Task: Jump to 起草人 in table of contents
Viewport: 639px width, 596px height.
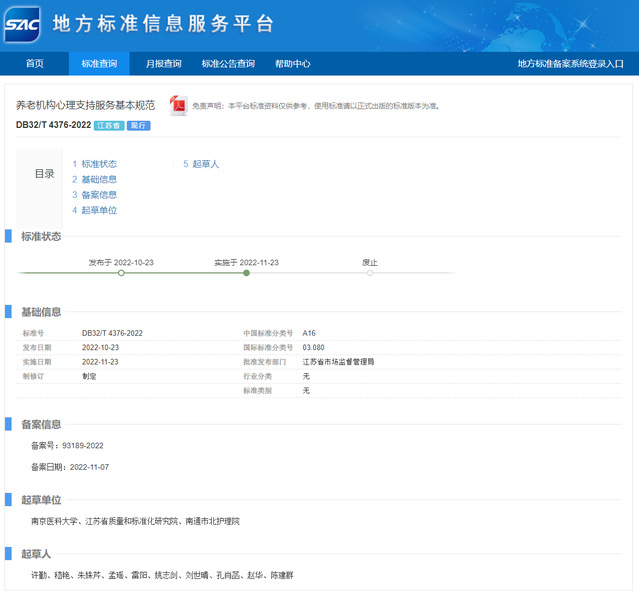Action: tap(205, 164)
